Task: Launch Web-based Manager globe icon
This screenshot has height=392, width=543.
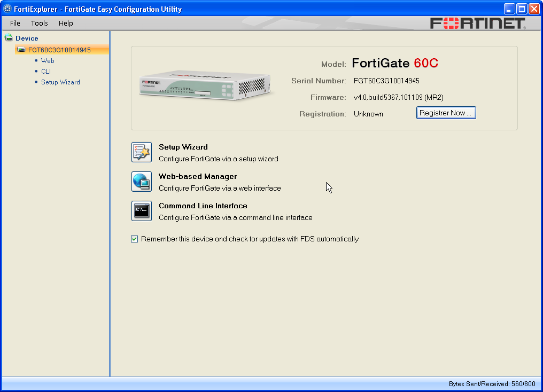Action: pos(141,182)
